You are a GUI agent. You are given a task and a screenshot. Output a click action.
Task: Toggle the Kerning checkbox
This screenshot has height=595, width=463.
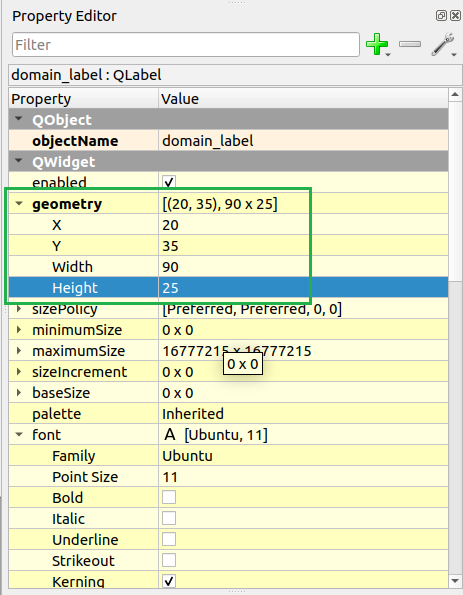pyautogui.click(x=169, y=581)
